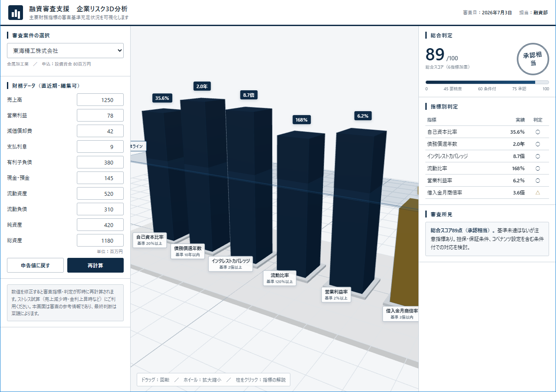556x392 pixels.
Task: Click the 申告値に戻す button
Action: pyautogui.click(x=35, y=265)
